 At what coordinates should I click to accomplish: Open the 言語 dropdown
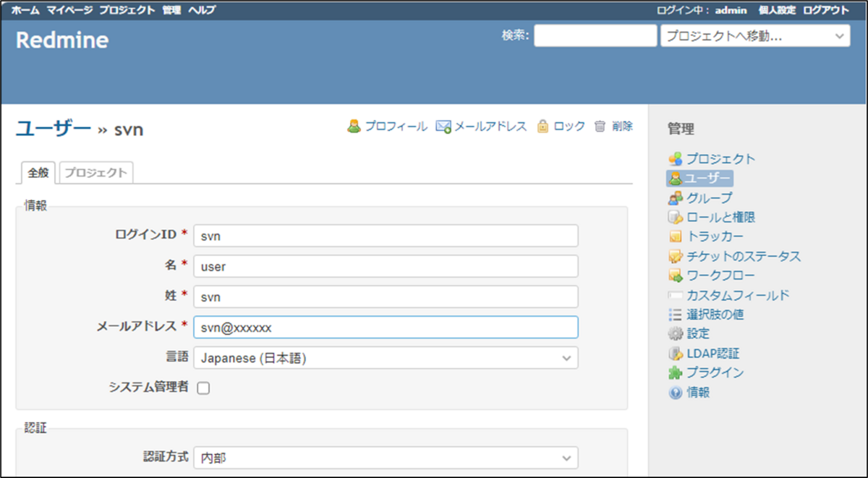(386, 357)
